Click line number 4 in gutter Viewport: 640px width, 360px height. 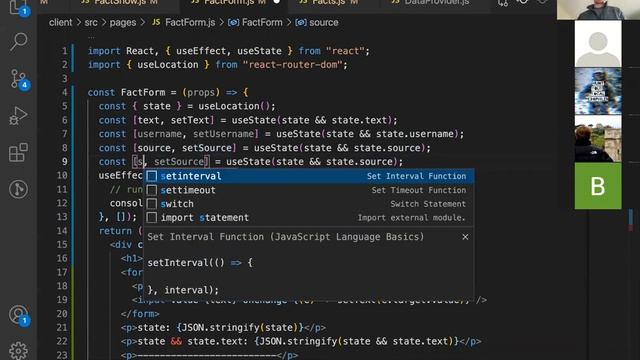point(64,92)
